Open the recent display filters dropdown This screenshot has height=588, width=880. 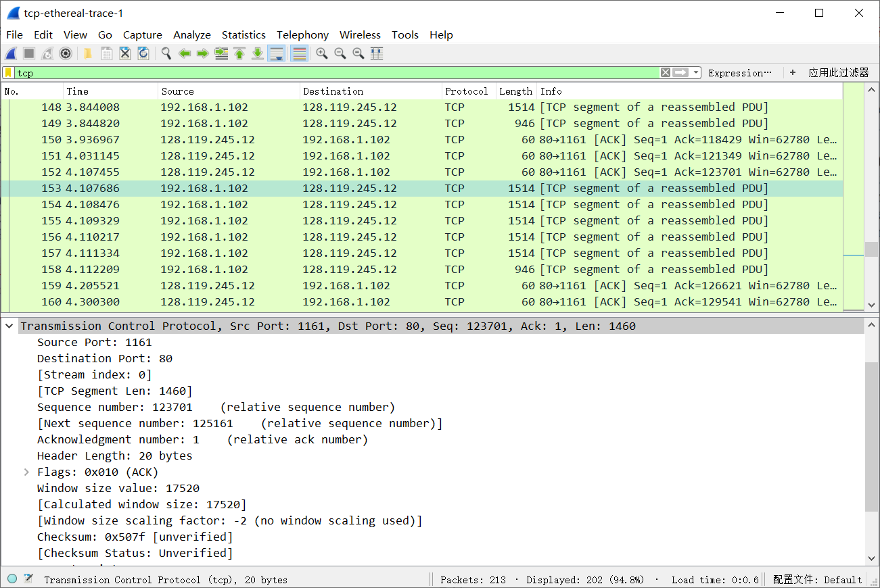click(696, 72)
